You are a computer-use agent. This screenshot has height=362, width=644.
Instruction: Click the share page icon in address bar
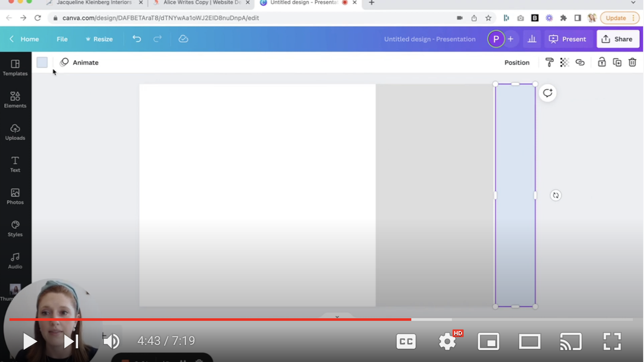click(474, 18)
